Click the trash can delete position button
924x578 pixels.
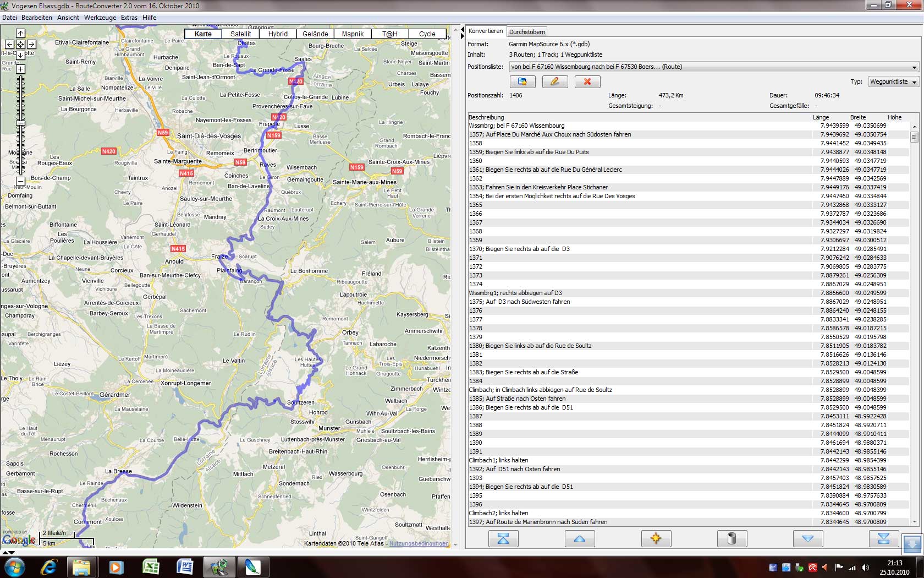[732, 538]
